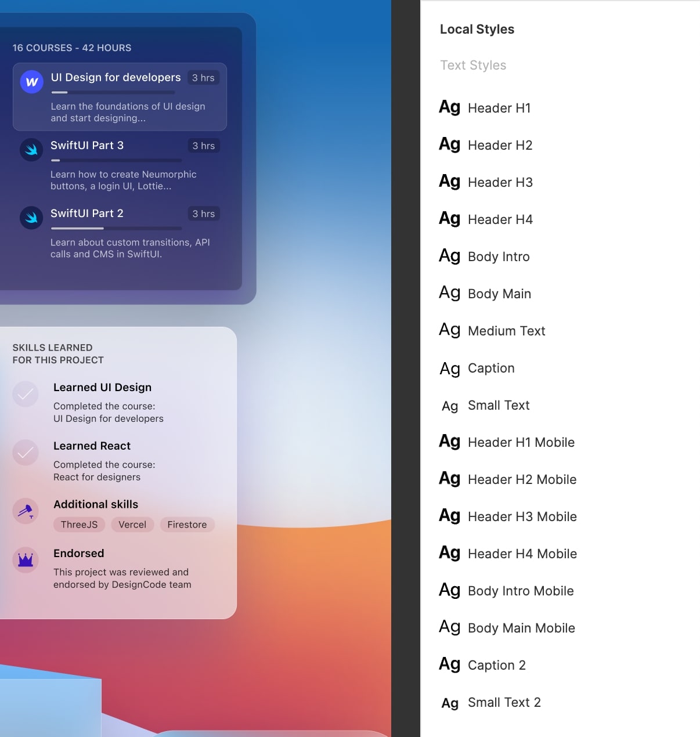
Task: Click the Endorsed heading
Action: pos(78,553)
